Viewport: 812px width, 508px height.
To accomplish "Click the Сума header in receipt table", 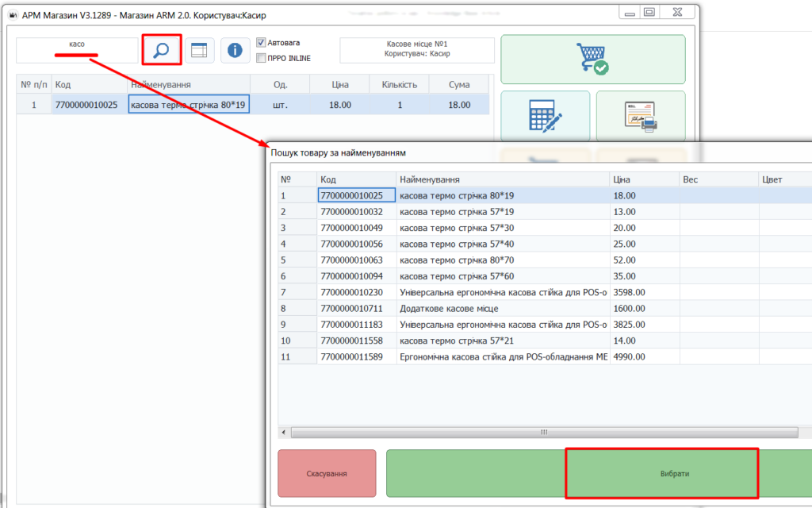I will 459,84.
